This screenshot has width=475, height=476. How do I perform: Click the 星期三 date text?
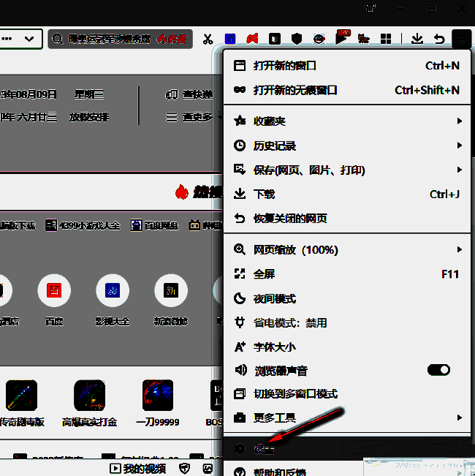89,94
